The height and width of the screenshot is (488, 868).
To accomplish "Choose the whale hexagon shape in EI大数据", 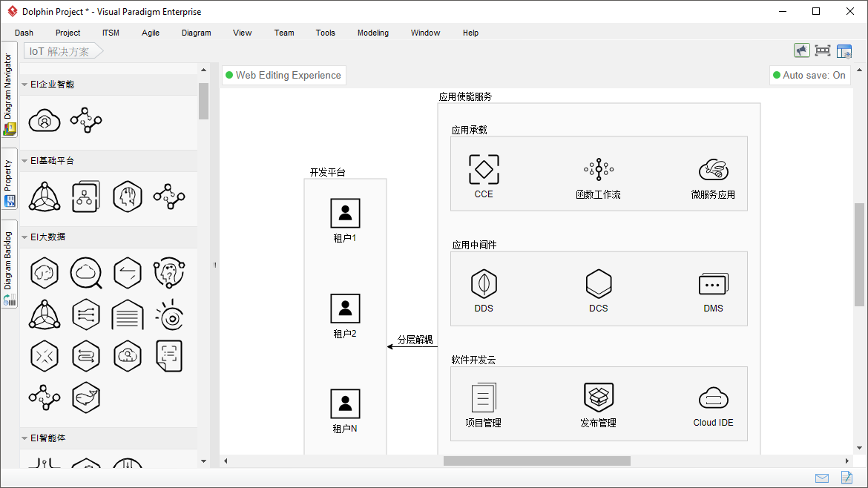I will tap(86, 398).
